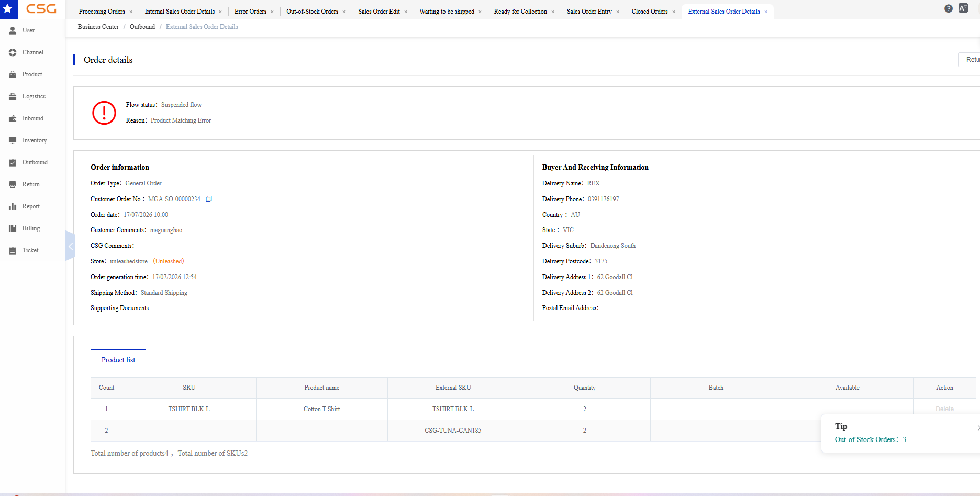Click the Return button at top right
Screen dimensions: 980x496
pyautogui.click(x=970, y=60)
